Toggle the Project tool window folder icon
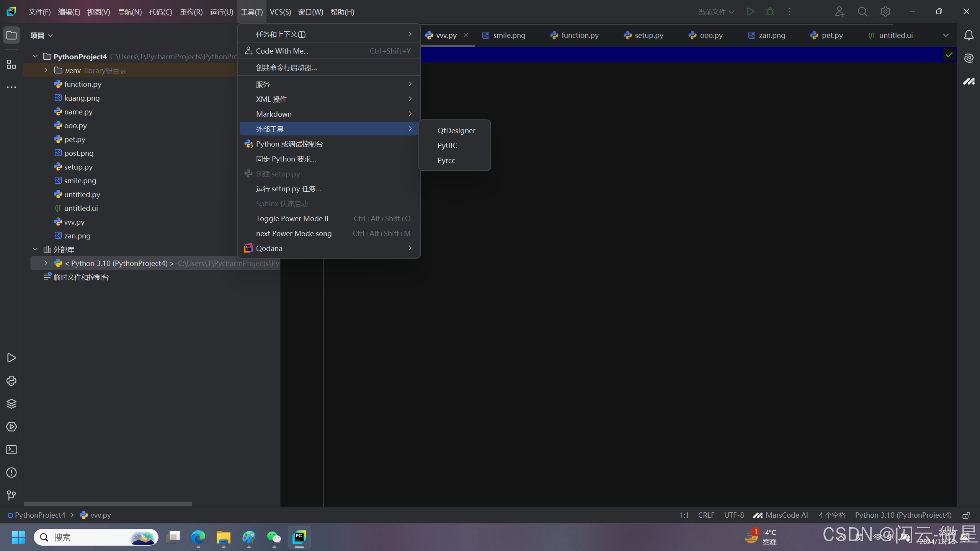 [x=11, y=35]
